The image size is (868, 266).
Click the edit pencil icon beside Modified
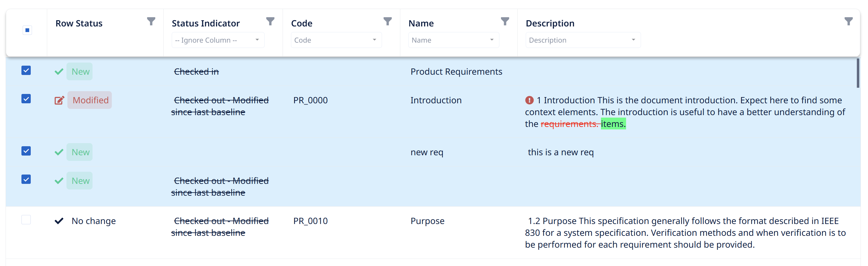[x=59, y=100]
